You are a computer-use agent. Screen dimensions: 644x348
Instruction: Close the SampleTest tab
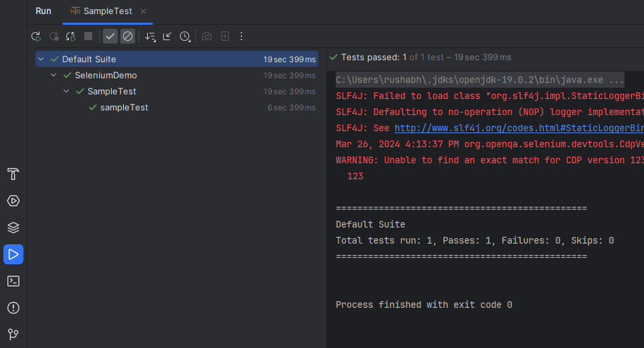pos(143,11)
